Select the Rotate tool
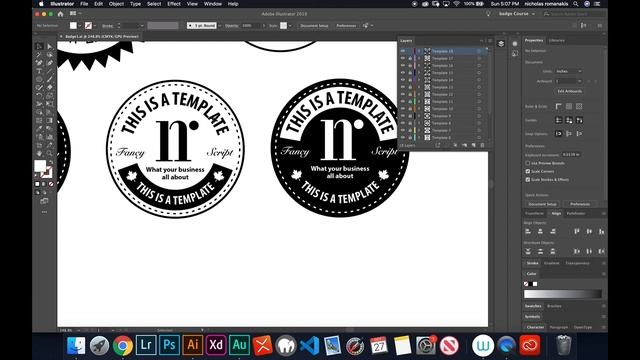This screenshot has height=360, width=640. pos(40,96)
